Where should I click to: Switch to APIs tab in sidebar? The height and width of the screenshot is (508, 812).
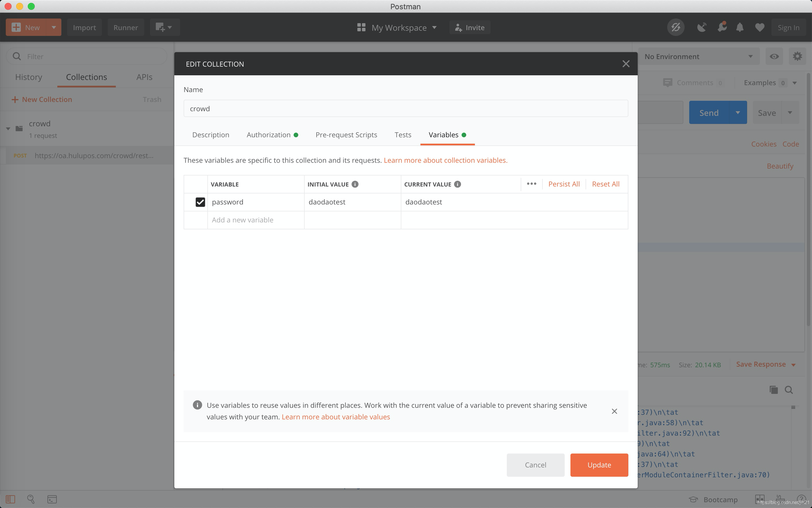144,77
